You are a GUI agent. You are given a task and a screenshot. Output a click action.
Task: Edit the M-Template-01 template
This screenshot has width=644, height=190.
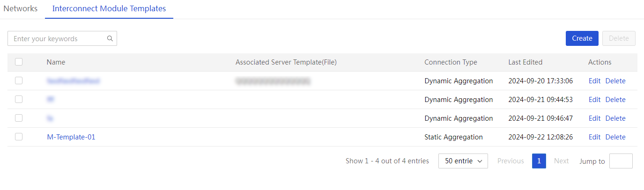(594, 137)
